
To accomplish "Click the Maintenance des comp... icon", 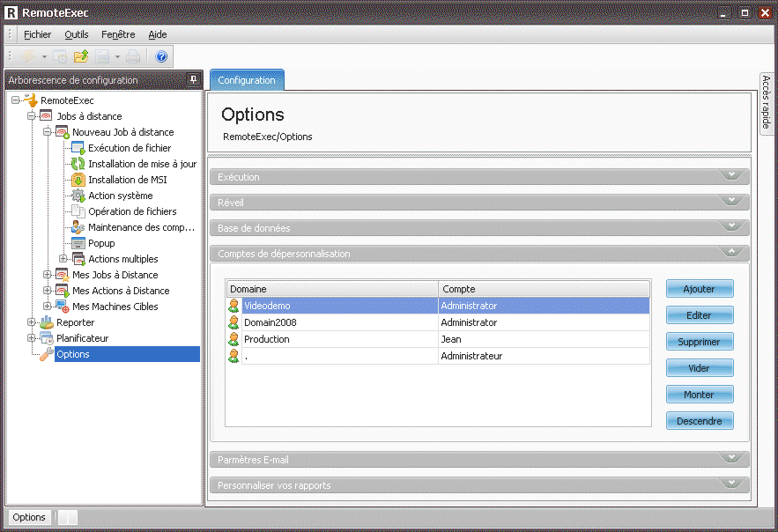I will coord(78,227).
